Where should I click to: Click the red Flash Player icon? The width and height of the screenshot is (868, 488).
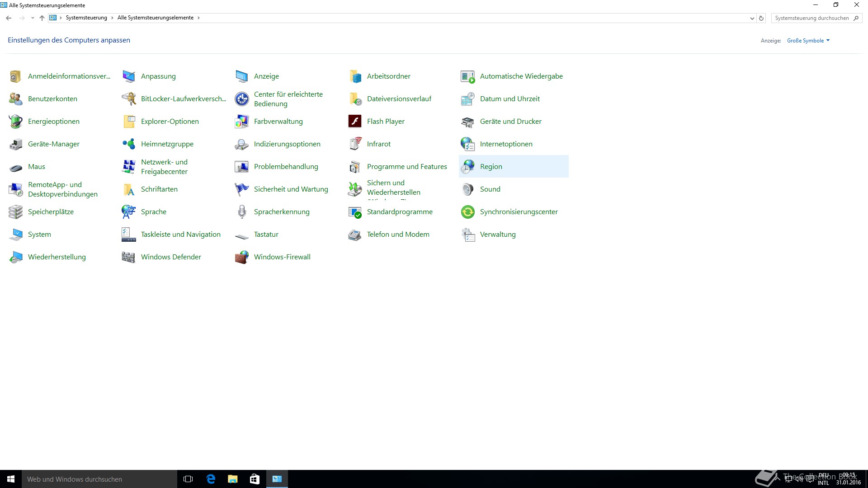(354, 122)
